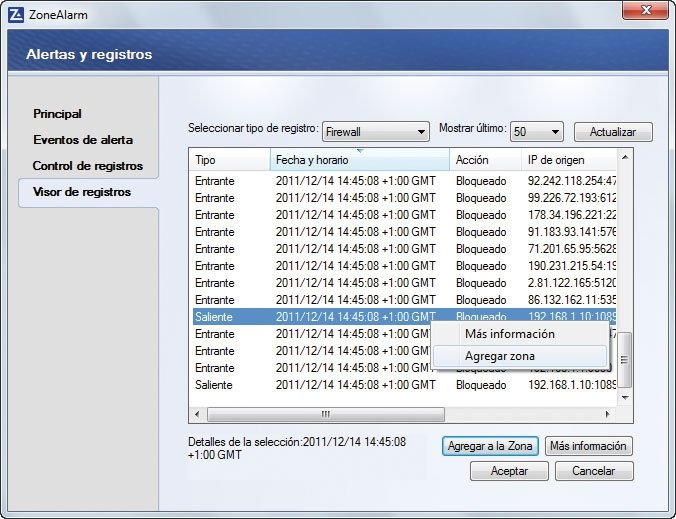
Task: Switch to Control de registros
Action: pyautogui.click(x=88, y=166)
